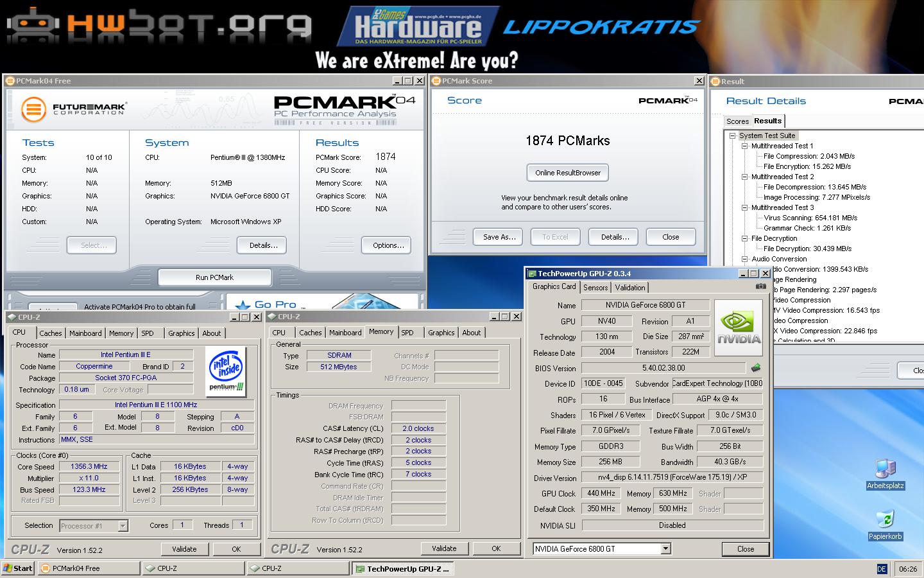924x578 pixels.
Task: Click the DE language indicator in the tray
Action: pos(882,569)
